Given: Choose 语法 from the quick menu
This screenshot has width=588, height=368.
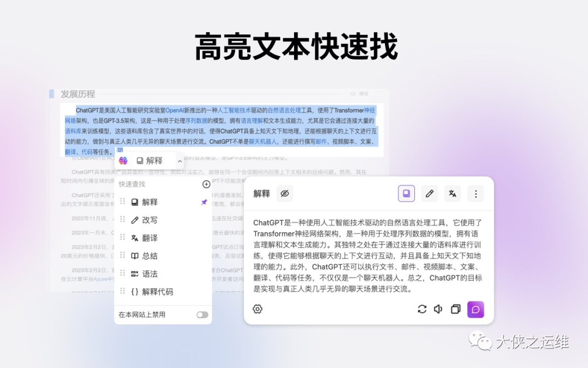Looking at the screenshot, I should tap(163, 274).
